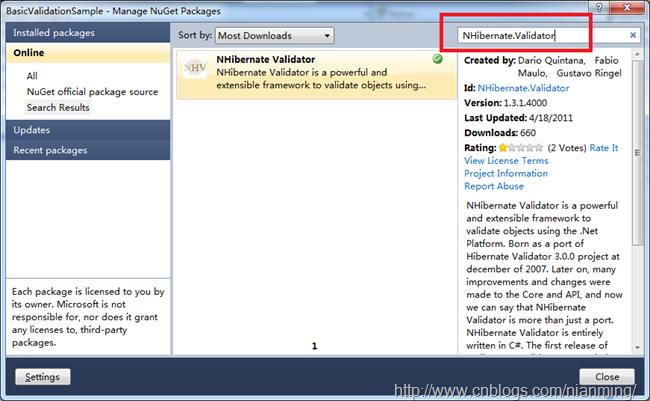This screenshot has height=401, width=650.
Task: Click page number 1 in results
Action: click(314, 346)
